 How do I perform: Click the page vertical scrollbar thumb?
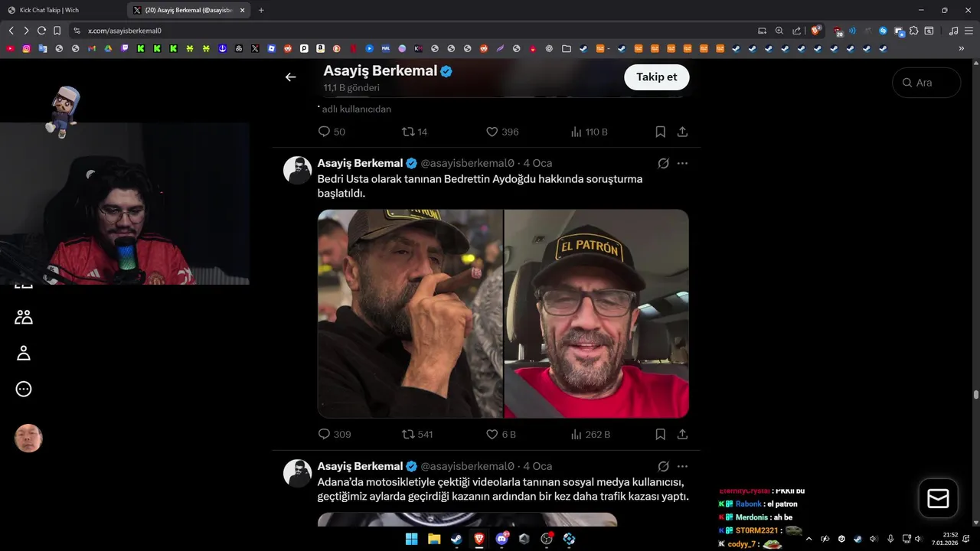click(975, 395)
